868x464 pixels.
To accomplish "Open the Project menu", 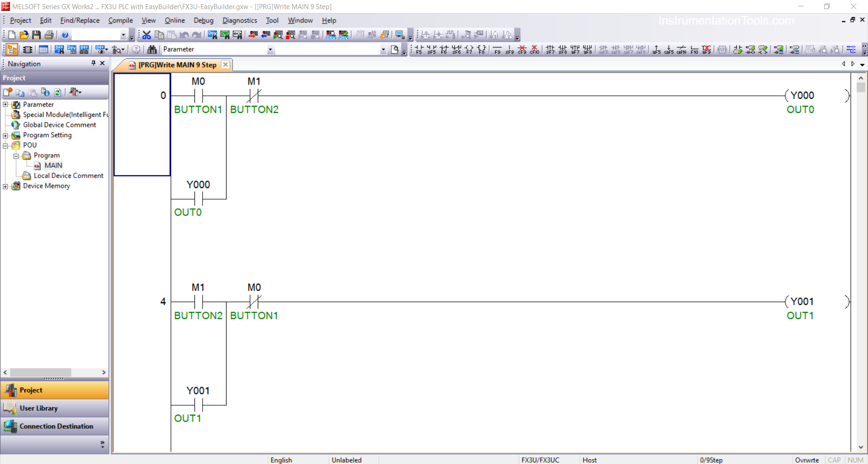I will pos(20,20).
